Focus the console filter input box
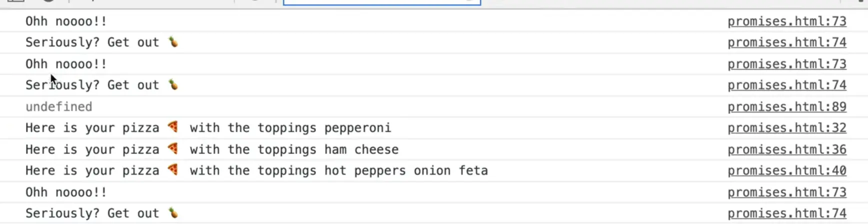This screenshot has width=868, height=224. 381,2
